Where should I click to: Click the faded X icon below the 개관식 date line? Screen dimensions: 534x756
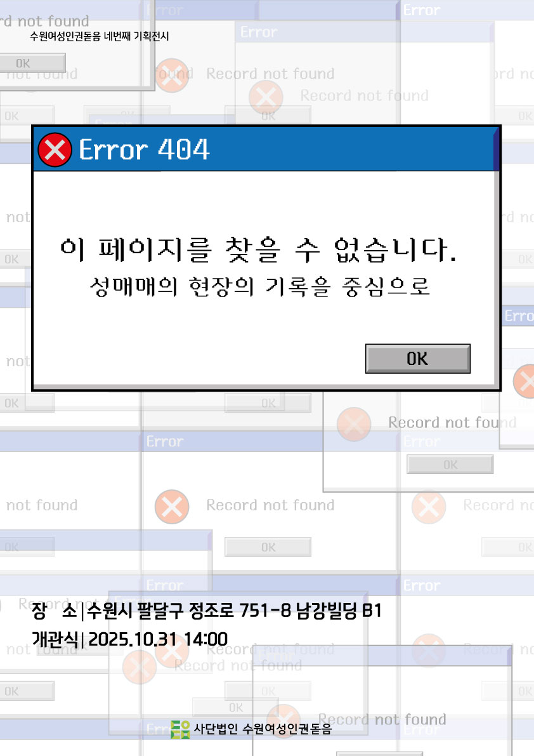pos(140,667)
